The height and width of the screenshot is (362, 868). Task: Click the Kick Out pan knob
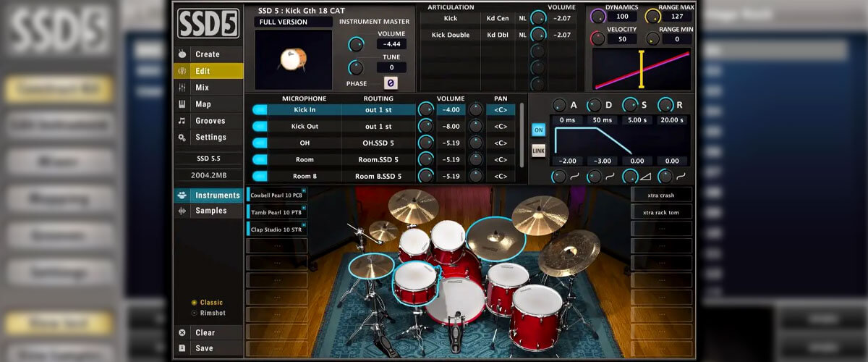(475, 127)
